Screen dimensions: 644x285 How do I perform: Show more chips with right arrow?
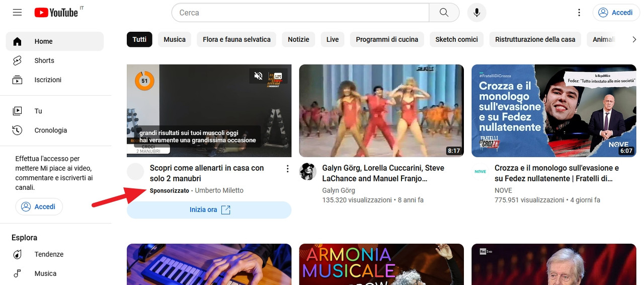[x=634, y=39]
